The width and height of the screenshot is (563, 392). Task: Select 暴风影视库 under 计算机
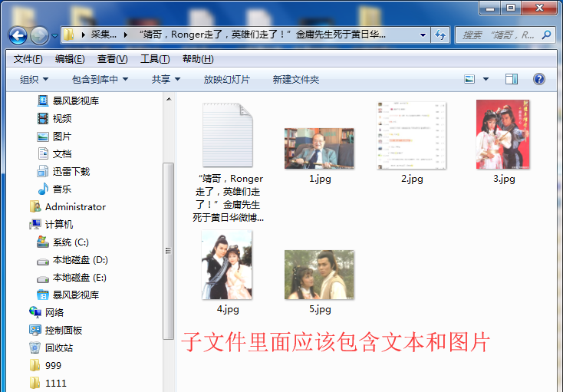(68, 295)
